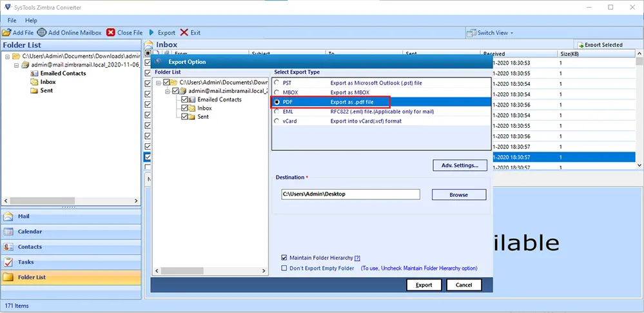Screen dimensions: 644x313
Task: Click the Calendar icon in navigation pane
Action: pyautogui.click(x=8, y=232)
